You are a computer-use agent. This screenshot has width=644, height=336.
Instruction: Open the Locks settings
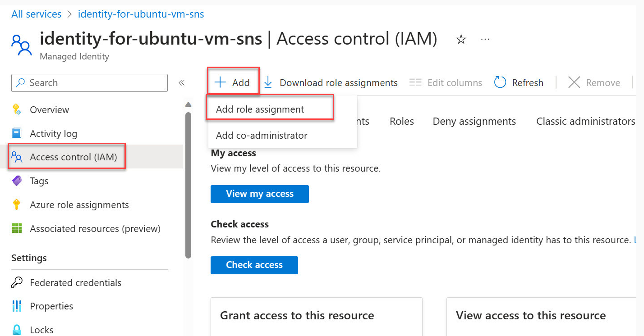(x=41, y=329)
